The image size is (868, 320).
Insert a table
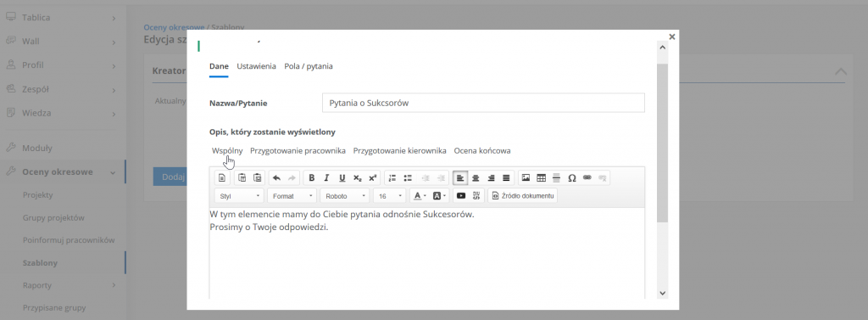point(542,178)
